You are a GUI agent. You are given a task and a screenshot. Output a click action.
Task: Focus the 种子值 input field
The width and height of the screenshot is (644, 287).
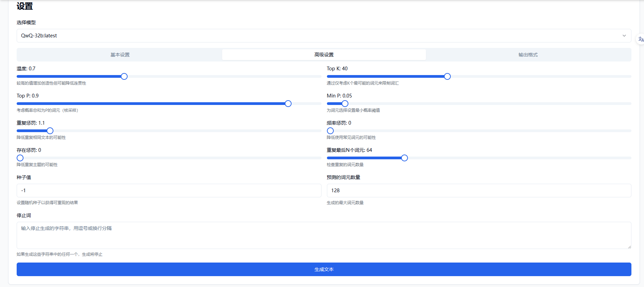pyautogui.click(x=169, y=191)
